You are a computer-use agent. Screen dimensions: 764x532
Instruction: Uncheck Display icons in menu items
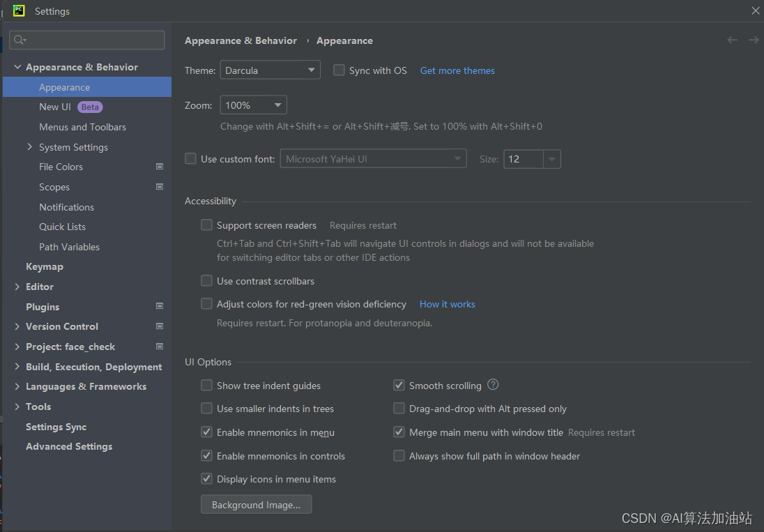pyautogui.click(x=206, y=479)
